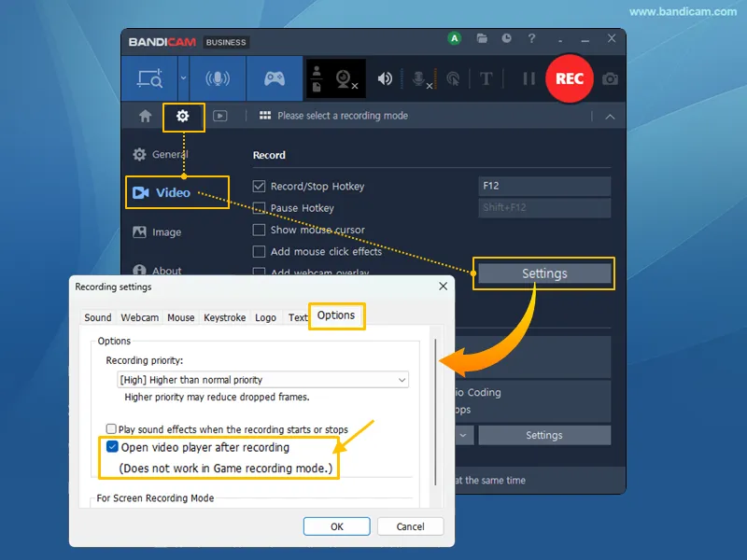The height and width of the screenshot is (560, 747).
Task: Go to the Home tab icon
Action: point(146,116)
